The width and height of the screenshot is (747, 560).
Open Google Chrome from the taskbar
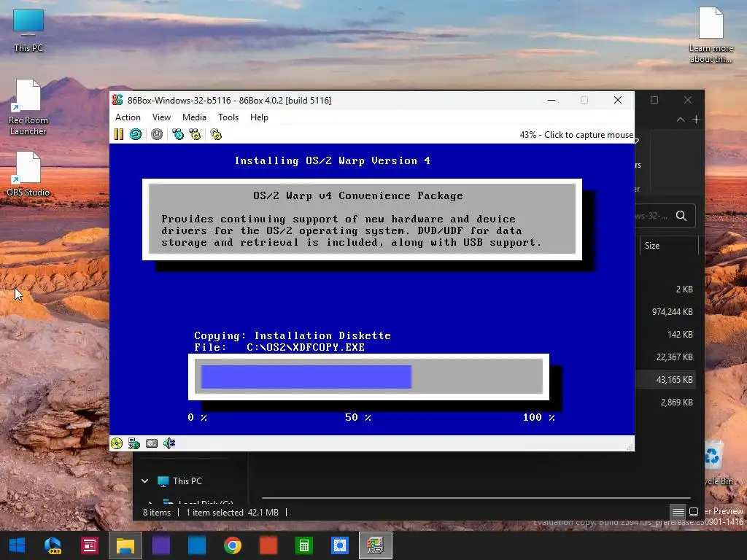pyautogui.click(x=233, y=545)
